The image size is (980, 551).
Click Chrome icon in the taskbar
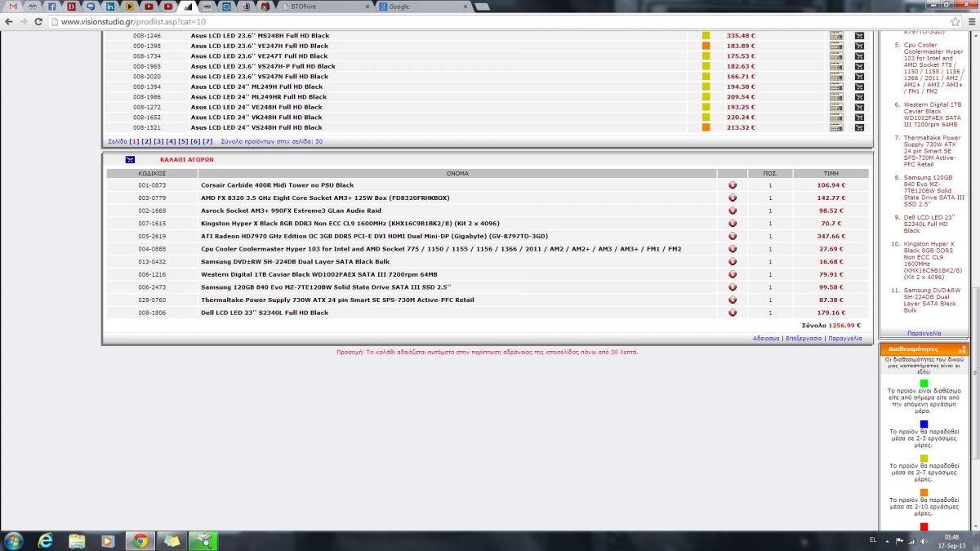pos(140,540)
